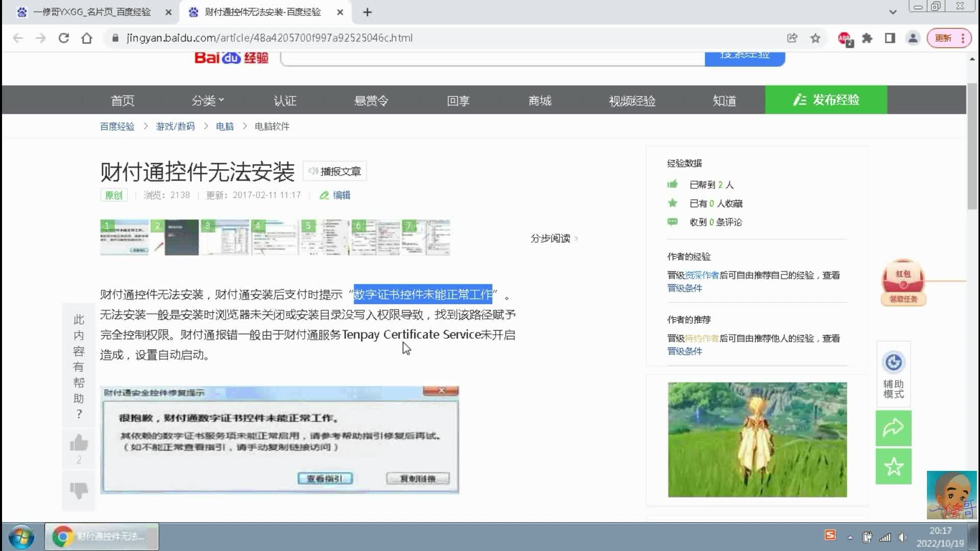Click the 发布经验 green button
The image size is (980, 551).
[x=826, y=100]
